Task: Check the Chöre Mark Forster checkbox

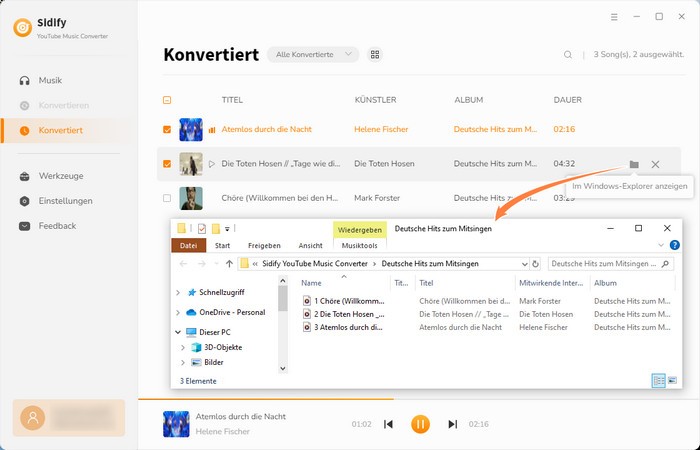Action: click(167, 198)
